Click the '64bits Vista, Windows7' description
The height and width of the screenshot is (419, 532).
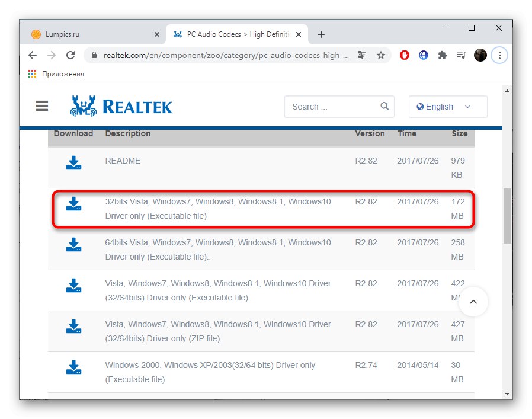(218, 250)
